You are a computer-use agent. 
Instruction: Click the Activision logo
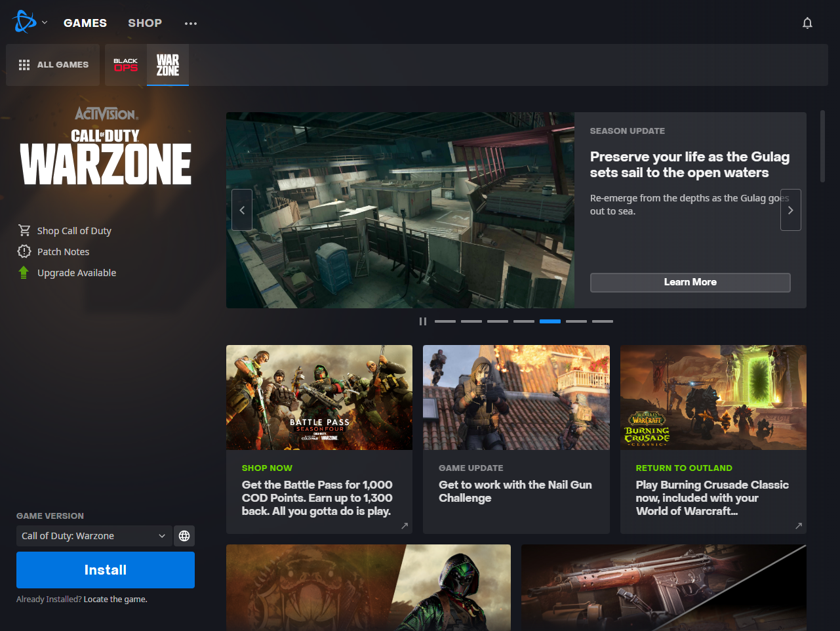pos(106,113)
